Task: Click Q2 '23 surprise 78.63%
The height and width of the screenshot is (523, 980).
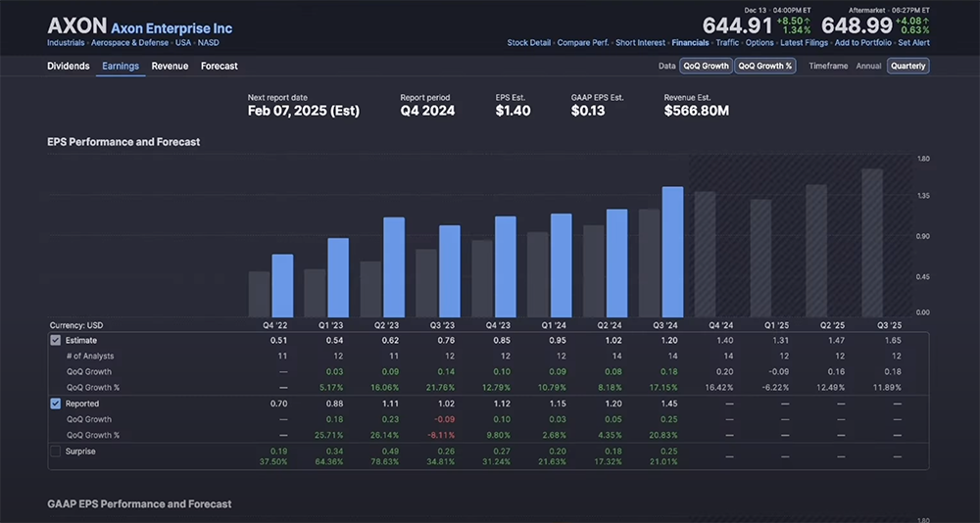Action: coord(386,461)
